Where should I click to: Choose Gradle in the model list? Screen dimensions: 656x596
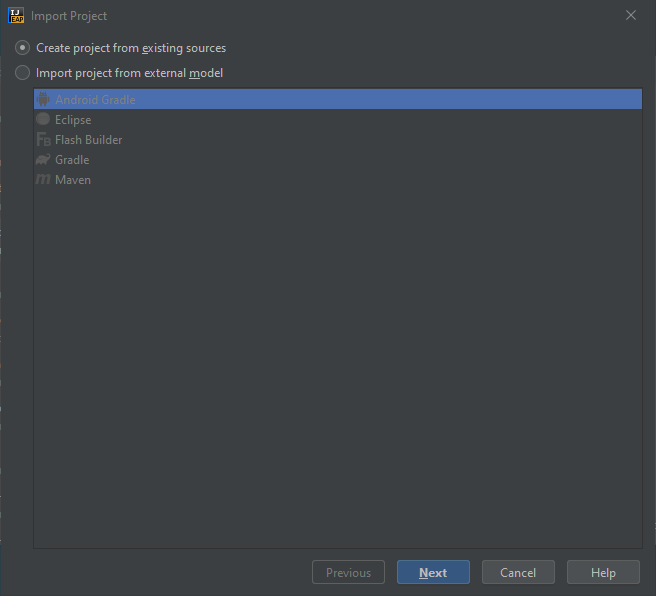[x=72, y=160]
